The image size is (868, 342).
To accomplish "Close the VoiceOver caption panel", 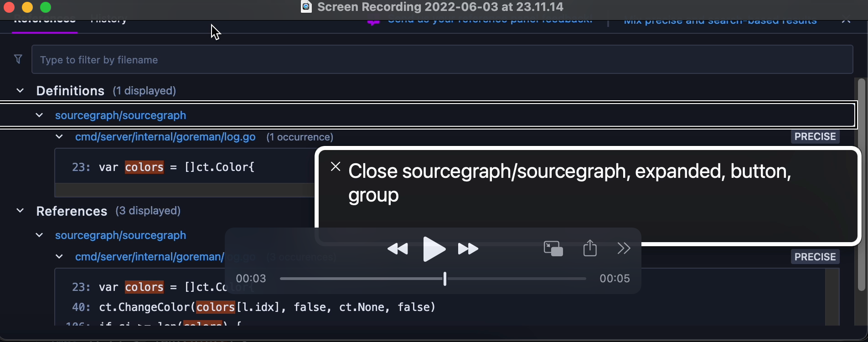I will [336, 166].
